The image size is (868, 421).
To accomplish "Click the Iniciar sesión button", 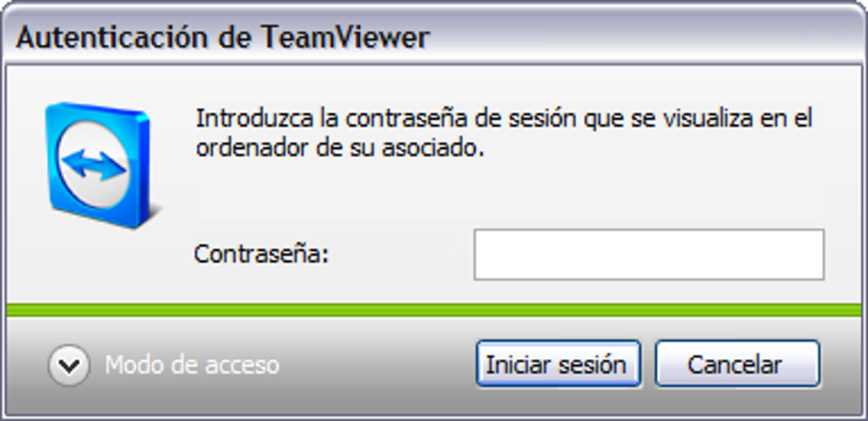I will (x=558, y=364).
